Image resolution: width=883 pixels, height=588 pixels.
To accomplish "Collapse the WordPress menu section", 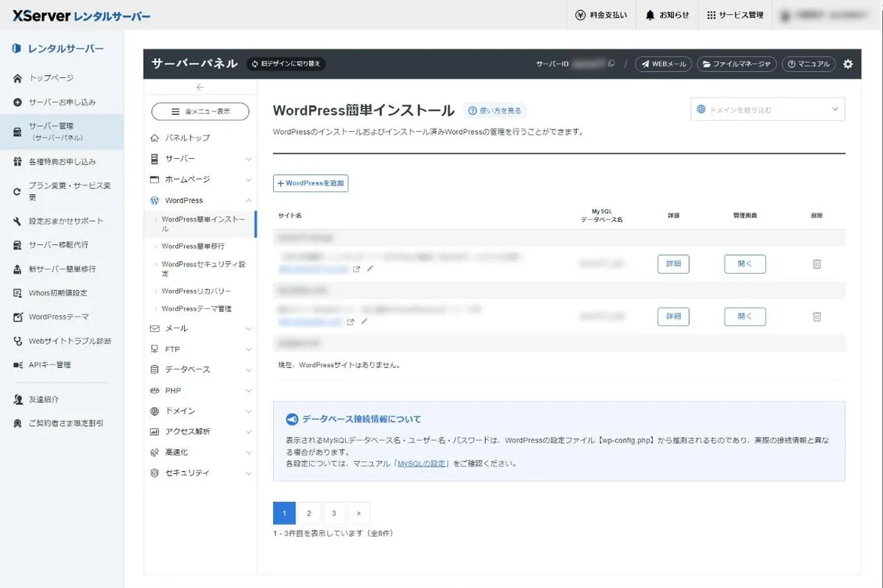I will (200, 200).
